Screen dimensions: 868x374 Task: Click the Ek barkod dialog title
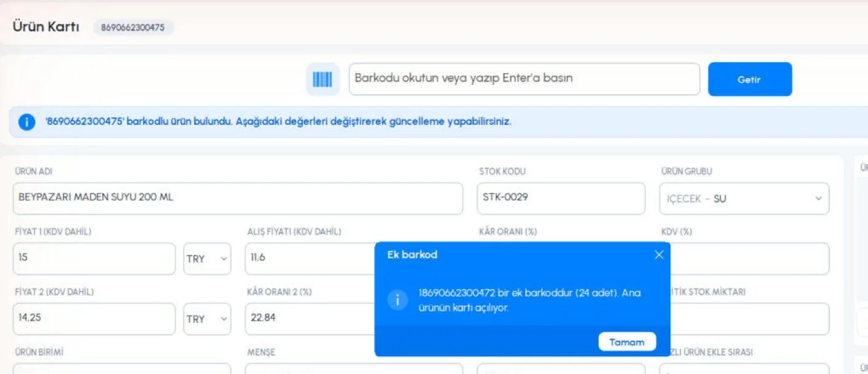[x=412, y=255]
